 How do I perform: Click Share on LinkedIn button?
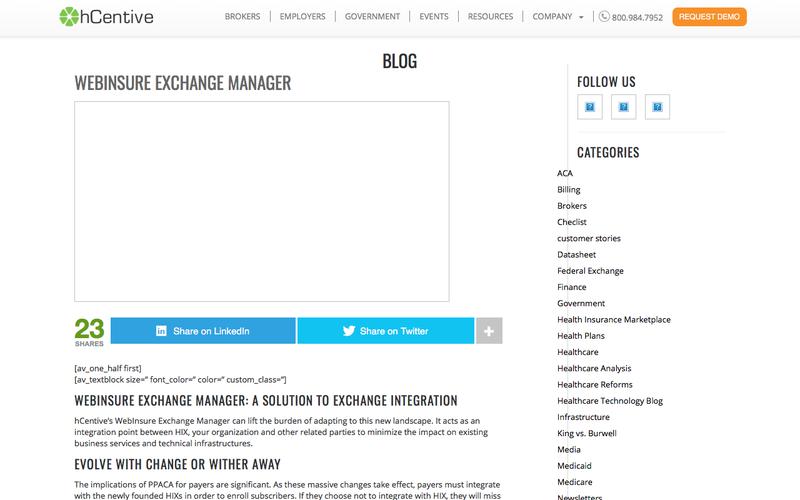pyautogui.click(x=203, y=331)
